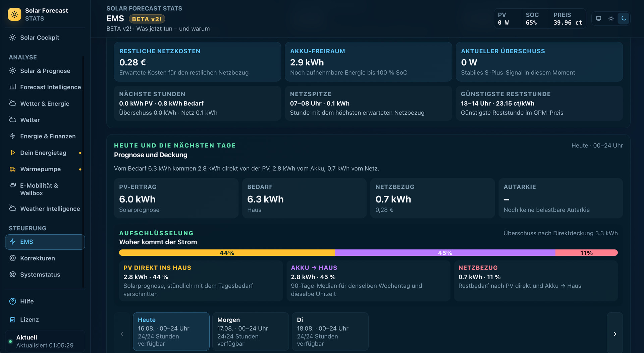Click the Solar Forecast sun logo icon
The height and width of the screenshot is (353, 644).
coord(14,14)
